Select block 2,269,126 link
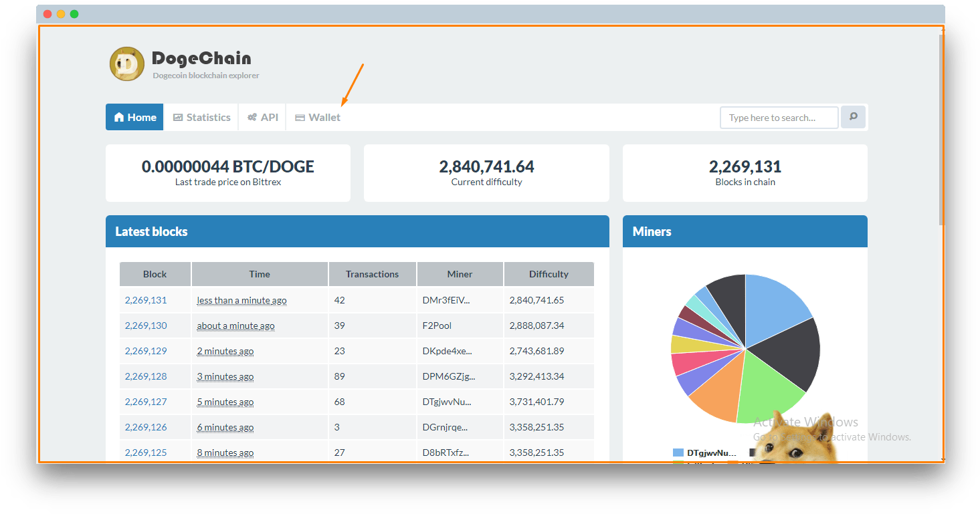This screenshot has width=980, height=514. point(146,427)
